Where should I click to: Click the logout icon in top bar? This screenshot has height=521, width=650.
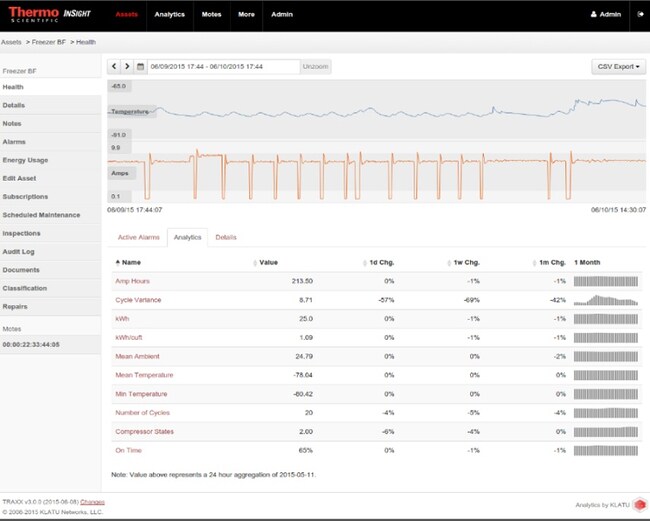point(640,15)
